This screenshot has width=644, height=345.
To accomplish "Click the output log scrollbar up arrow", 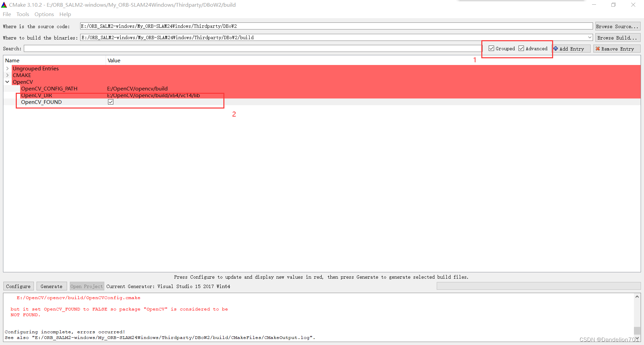I will (x=637, y=296).
